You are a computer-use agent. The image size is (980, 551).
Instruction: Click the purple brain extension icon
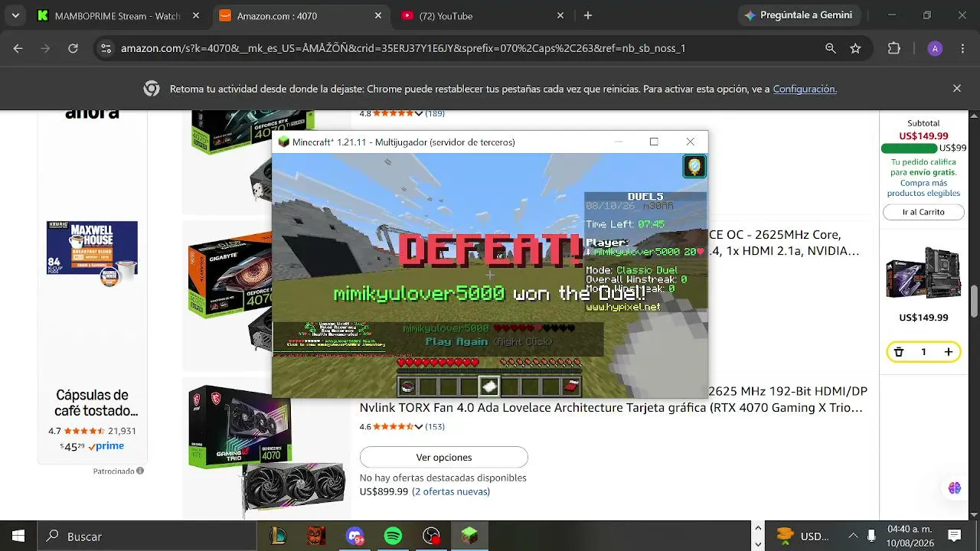click(x=954, y=488)
